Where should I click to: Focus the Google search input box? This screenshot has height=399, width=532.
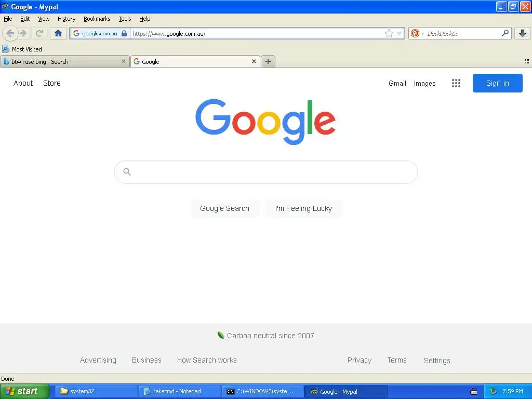click(266, 172)
